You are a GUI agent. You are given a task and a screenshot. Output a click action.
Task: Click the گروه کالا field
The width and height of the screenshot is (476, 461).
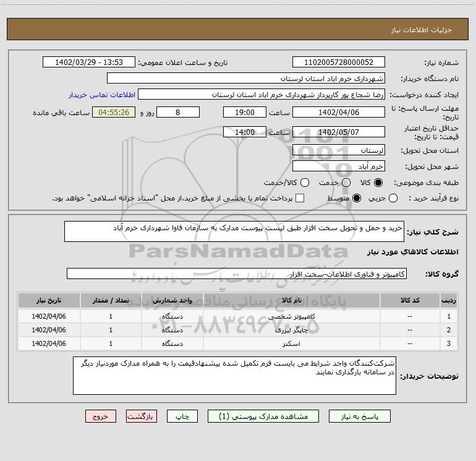coord(237,274)
